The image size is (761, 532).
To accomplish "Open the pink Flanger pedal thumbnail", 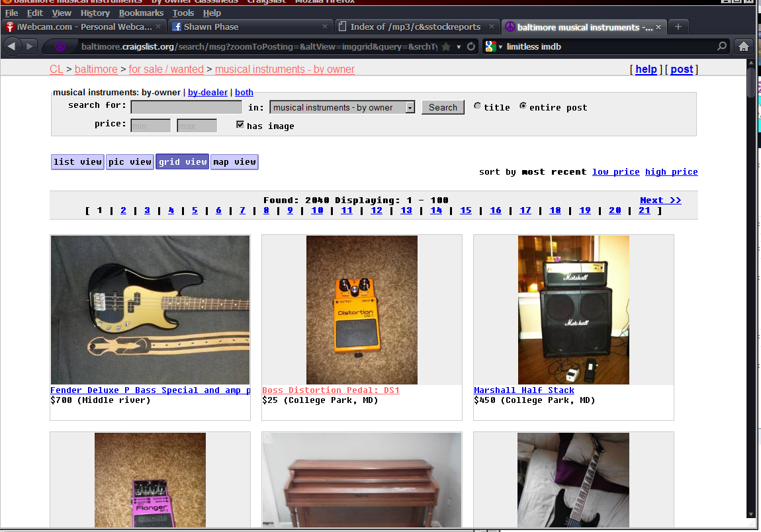I will 150,480.
